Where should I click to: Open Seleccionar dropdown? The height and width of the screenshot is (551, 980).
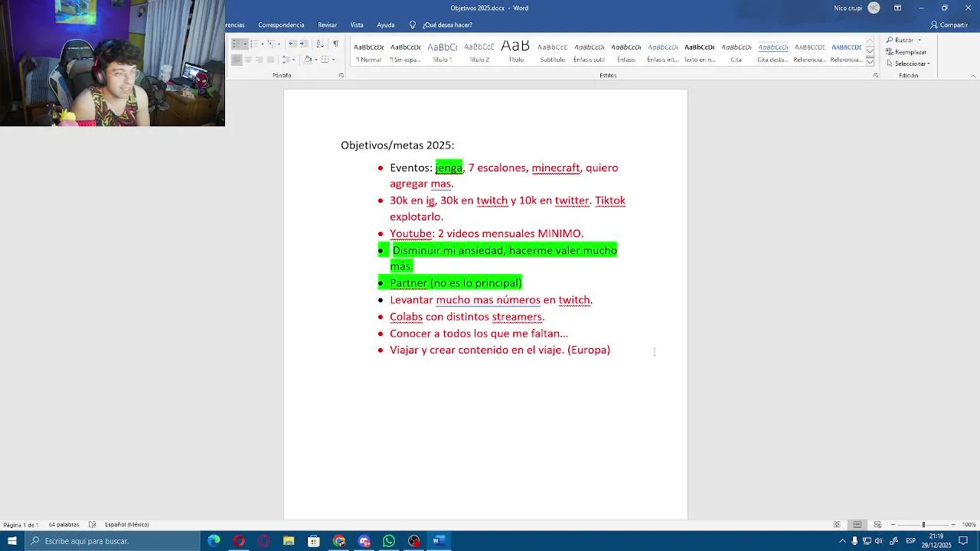[x=908, y=64]
